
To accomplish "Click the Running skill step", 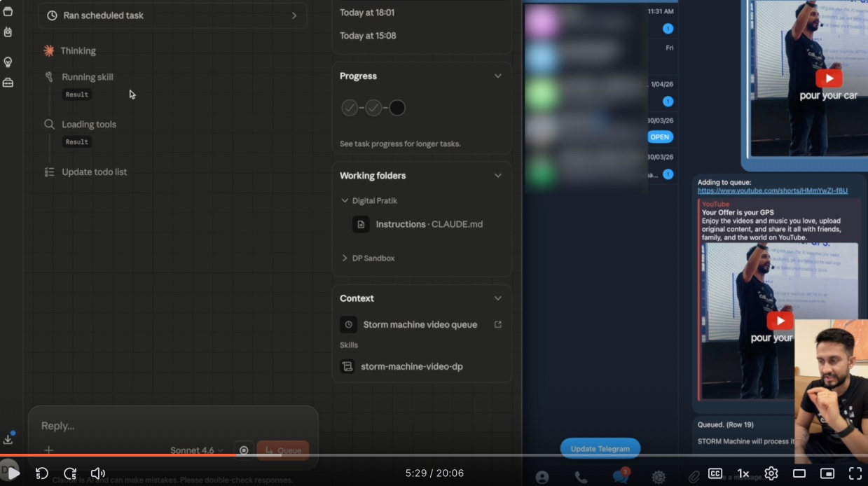I will pyautogui.click(x=78, y=77).
